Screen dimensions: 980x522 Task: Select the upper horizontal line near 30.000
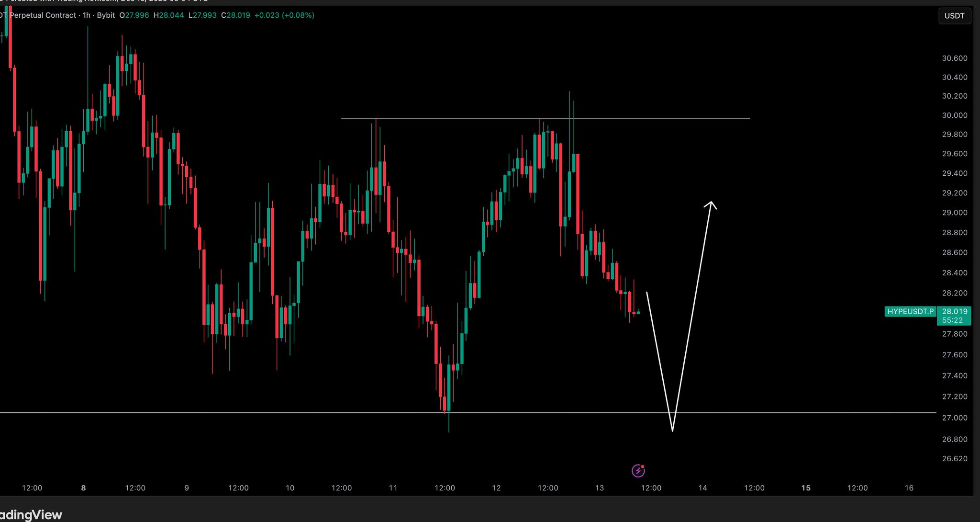coord(670,118)
